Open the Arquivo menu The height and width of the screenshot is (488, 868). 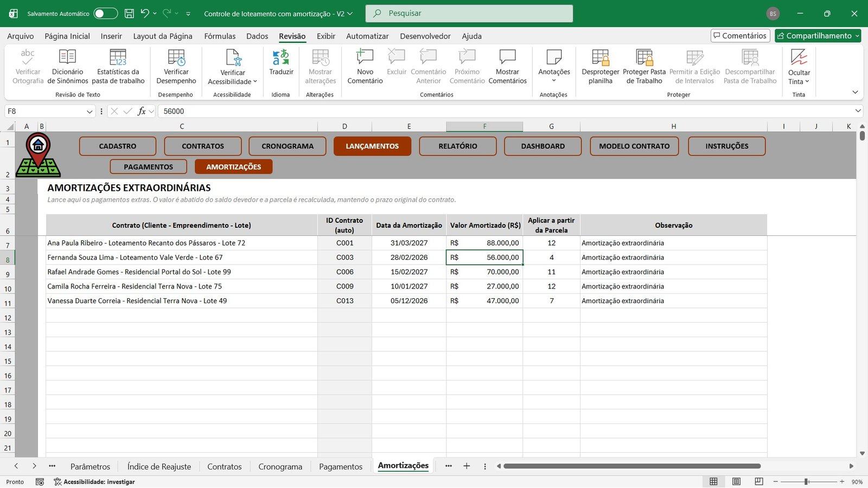[x=21, y=36]
